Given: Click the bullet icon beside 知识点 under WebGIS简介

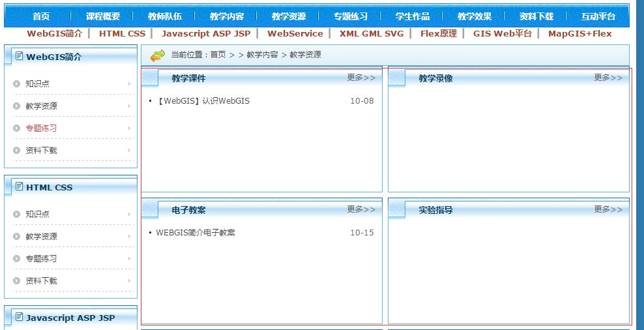Looking at the screenshot, I should [17, 83].
